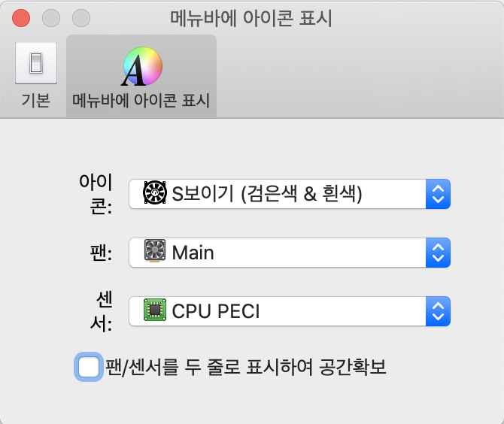
Task: Switch to the 기본 tab label
Action: coord(36,100)
